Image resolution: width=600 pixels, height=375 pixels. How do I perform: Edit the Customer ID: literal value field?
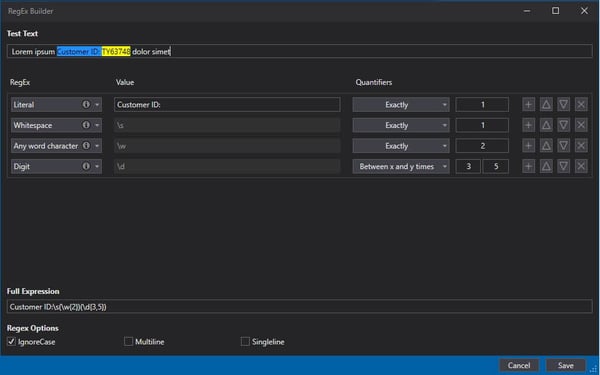[227, 104]
